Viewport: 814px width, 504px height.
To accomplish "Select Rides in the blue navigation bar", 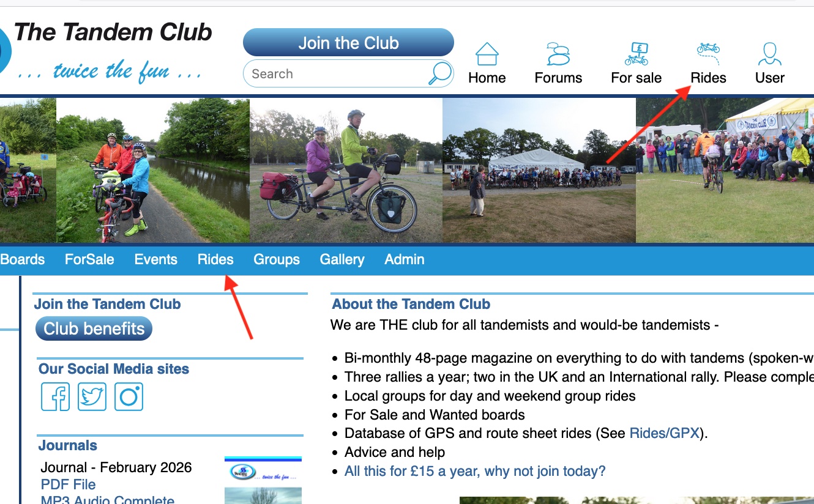I will point(215,259).
